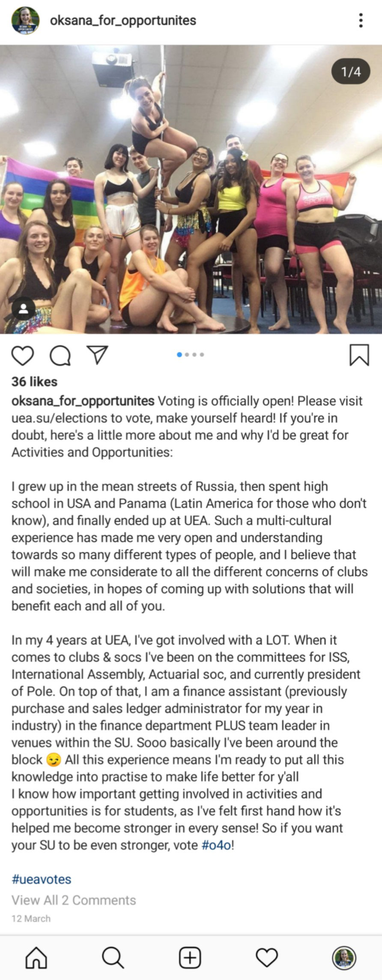Tap the 1/4 photo counter badge
Viewport: 382px width, 980px height.
[351, 71]
